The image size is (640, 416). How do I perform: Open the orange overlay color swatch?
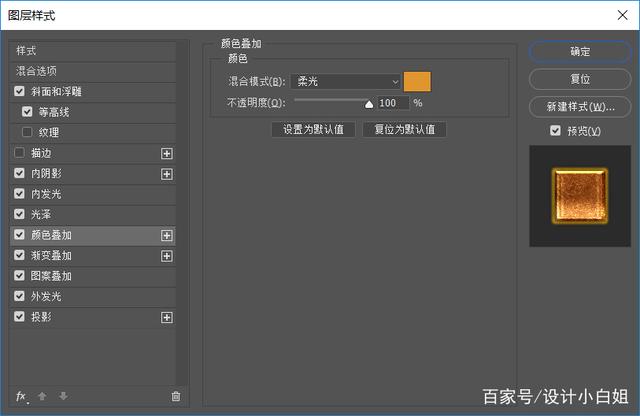(x=417, y=82)
